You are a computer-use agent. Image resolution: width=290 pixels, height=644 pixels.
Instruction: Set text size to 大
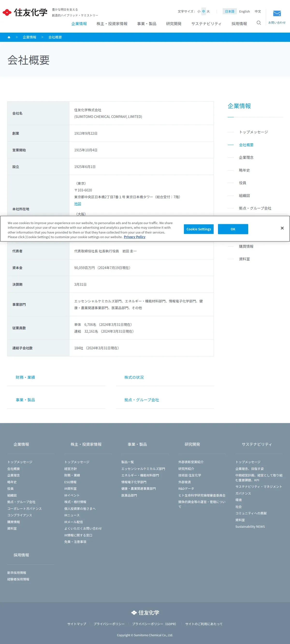pyautogui.click(x=208, y=12)
